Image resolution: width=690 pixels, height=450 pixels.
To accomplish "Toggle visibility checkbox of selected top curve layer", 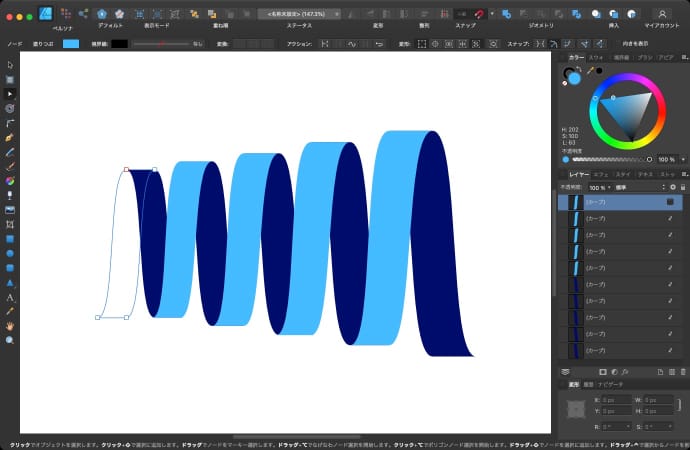I will point(671,202).
